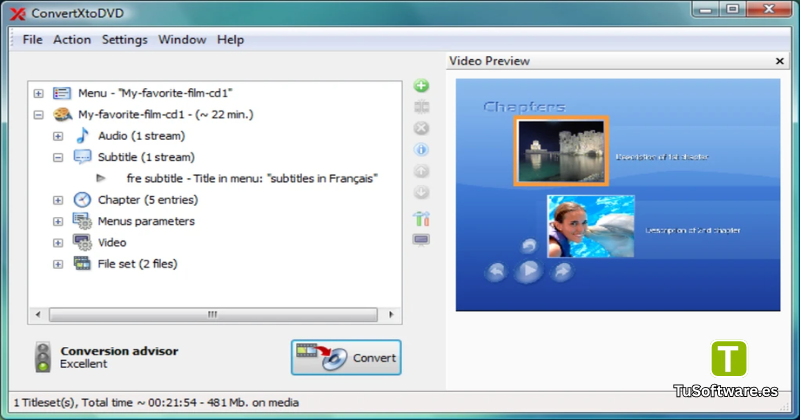Screen dimensions: 800x420
Task: Click the Conversion advisor label
Action: point(119,351)
